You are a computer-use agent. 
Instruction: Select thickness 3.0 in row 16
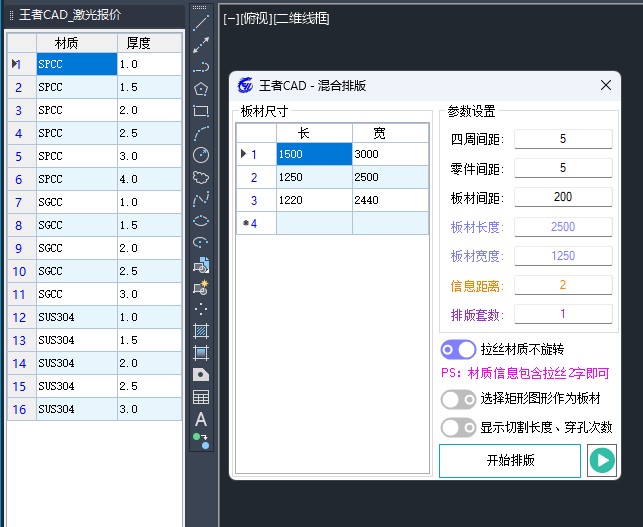click(x=149, y=409)
